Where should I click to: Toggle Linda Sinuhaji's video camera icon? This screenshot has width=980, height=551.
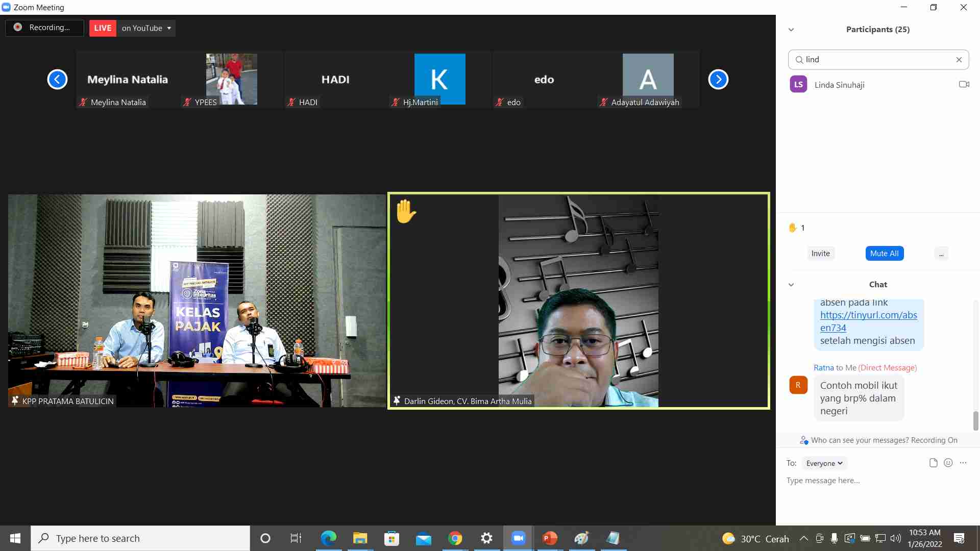(x=964, y=84)
